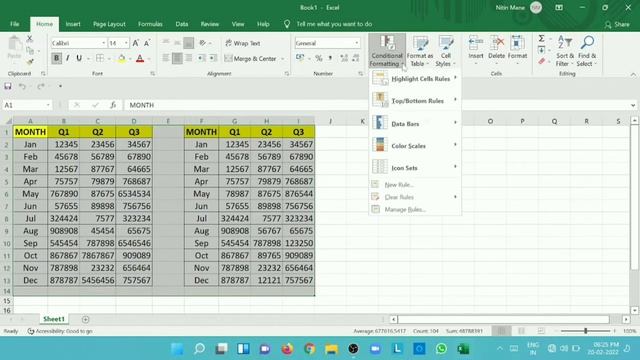Click the AutoSum sigma icon
The width and height of the screenshot is (640, 360).
tap(541, 38)
